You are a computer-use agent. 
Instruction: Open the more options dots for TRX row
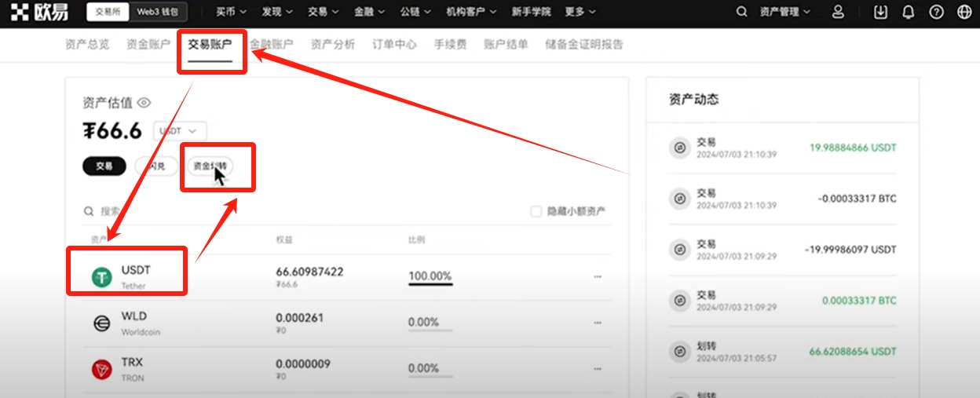598,369
